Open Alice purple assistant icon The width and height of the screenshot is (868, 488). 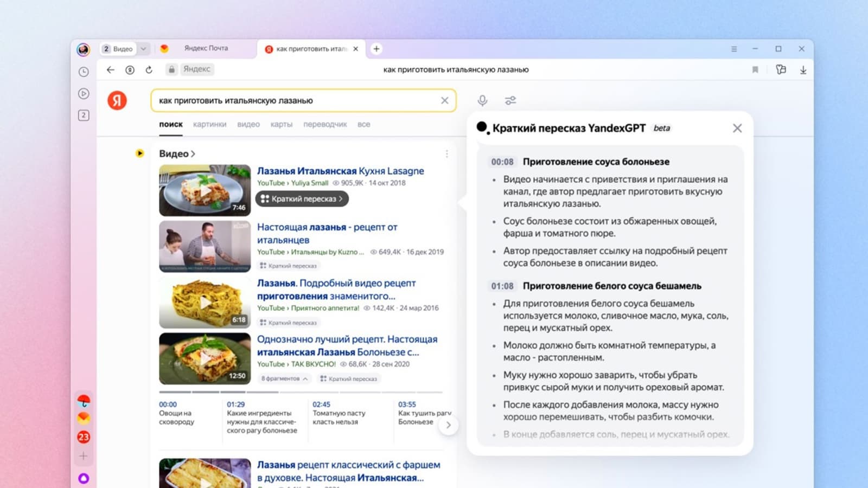pos(84,478)
